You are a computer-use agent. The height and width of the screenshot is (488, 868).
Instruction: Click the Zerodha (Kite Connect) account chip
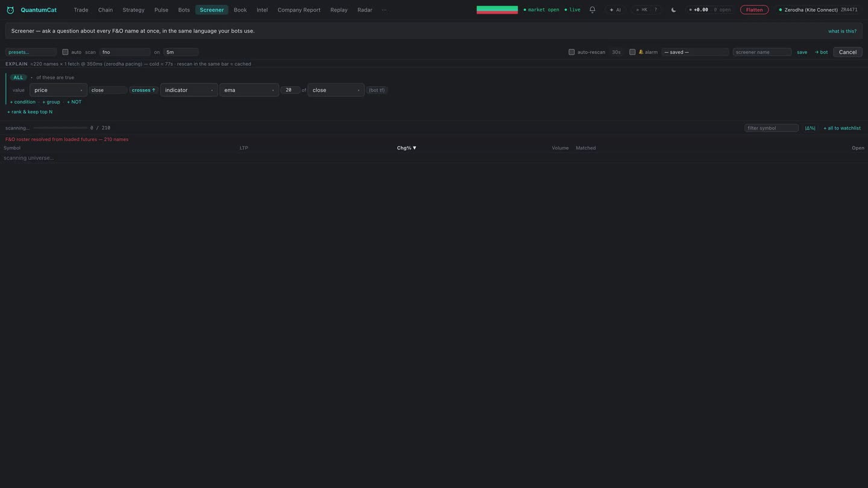click(818, 10)
